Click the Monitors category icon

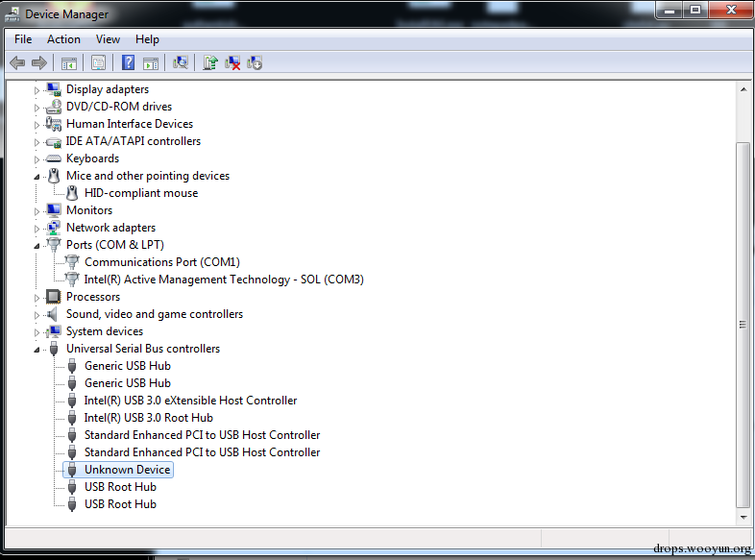point(54,210)
